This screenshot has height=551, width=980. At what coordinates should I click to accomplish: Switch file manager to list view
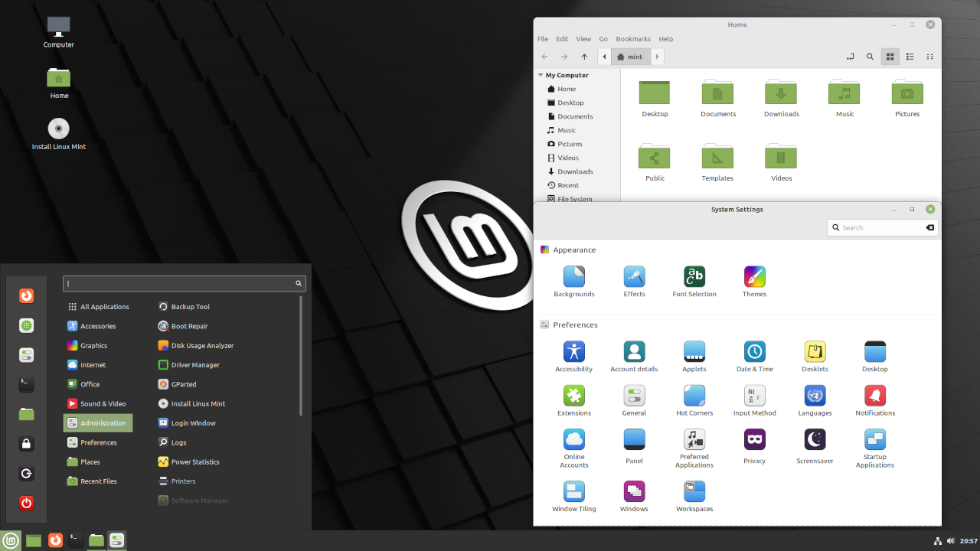point(910,57)
